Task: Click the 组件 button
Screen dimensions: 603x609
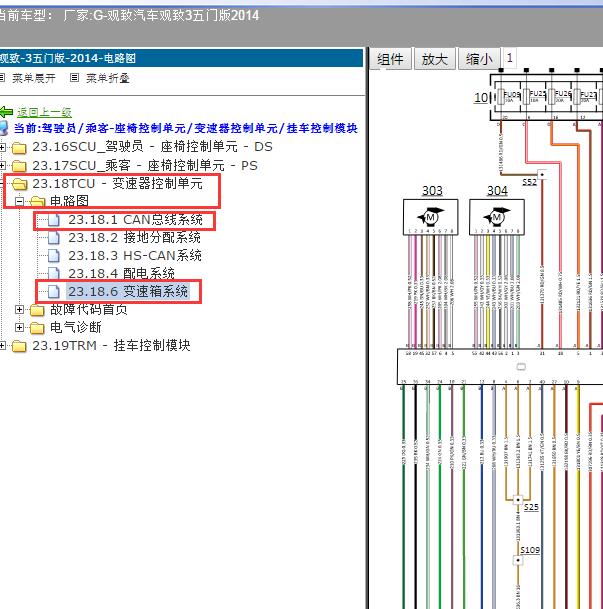Action: pos(390,59)
